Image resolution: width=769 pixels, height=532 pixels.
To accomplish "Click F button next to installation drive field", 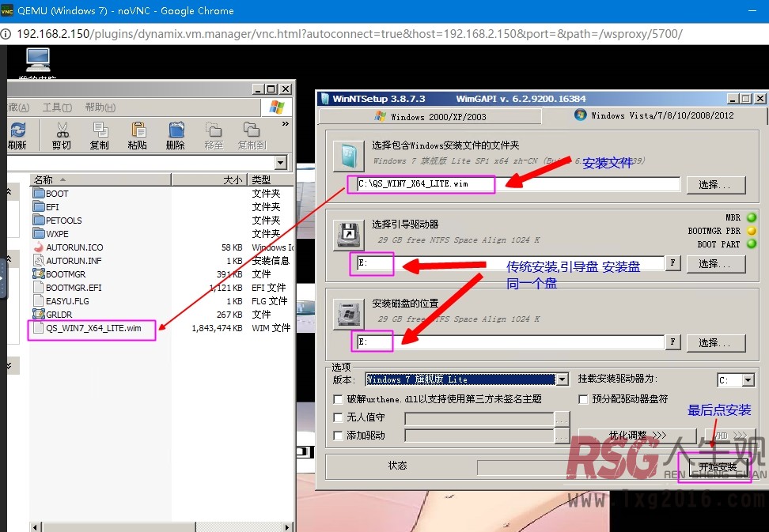I will click(x=672, y=342).
